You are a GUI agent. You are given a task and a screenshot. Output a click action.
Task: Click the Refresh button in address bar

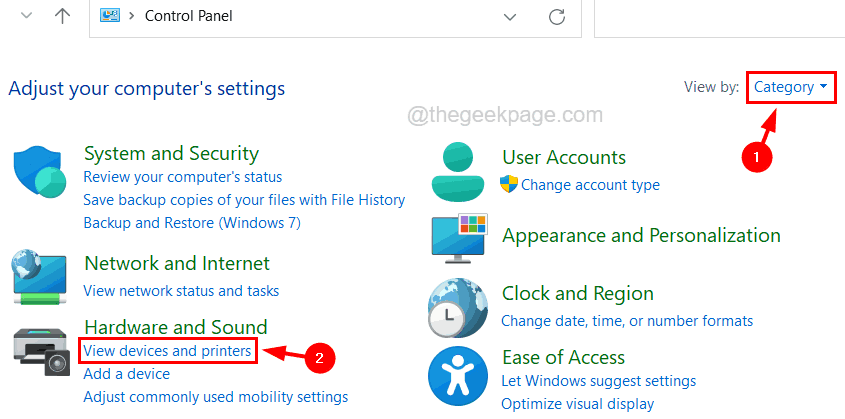pyautogui.click(x=557, y=16)
